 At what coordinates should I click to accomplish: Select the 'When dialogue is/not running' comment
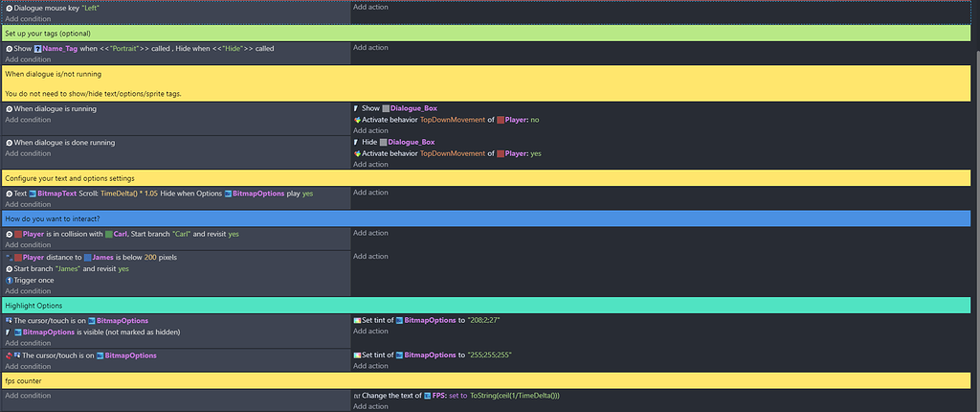coord(485,84)
